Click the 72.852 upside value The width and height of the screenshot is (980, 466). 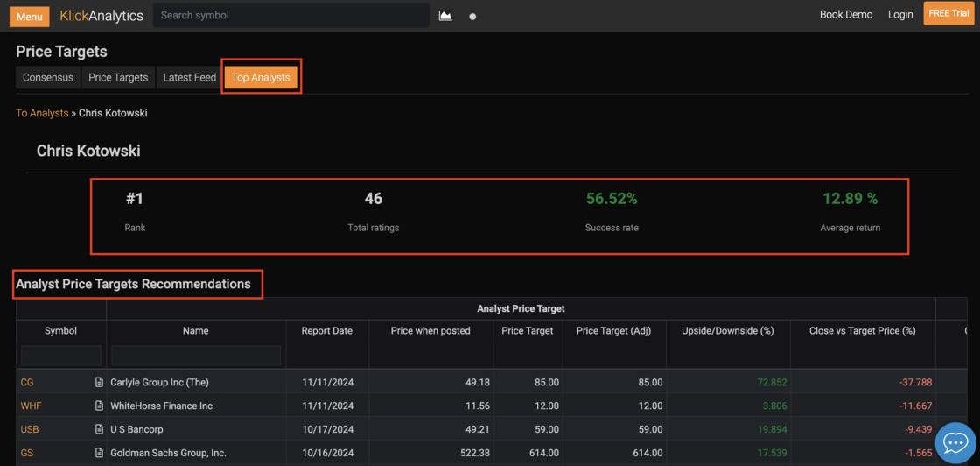[x=771, y=382]
